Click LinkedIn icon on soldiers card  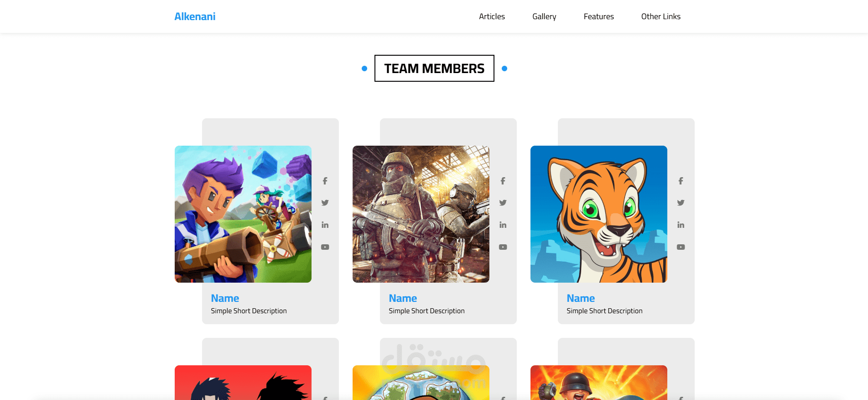point(503,225)
